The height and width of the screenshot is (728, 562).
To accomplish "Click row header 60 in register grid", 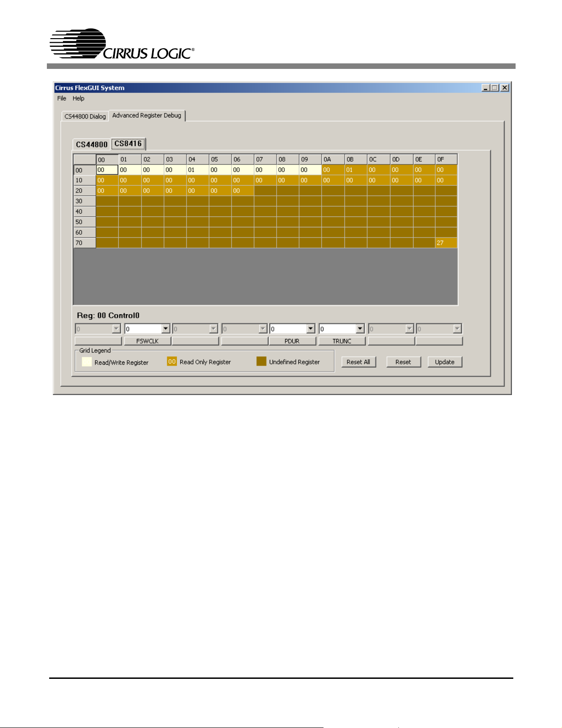I will pyautogui.click(x=85, y=232).
